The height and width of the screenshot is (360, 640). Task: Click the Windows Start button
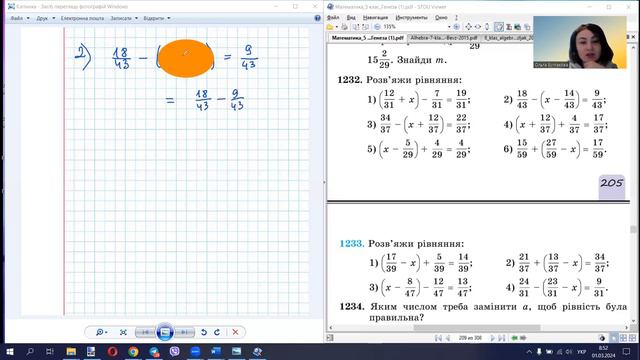[x=10, y=351]
